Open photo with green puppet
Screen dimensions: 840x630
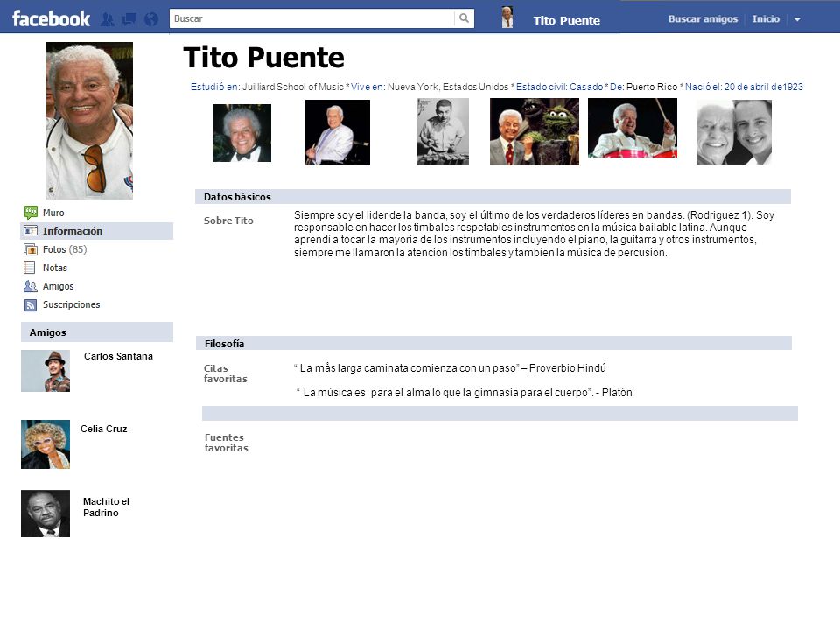tap(534, 131)
